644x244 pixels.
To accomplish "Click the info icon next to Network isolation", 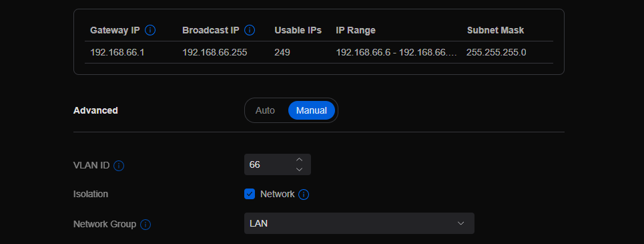I will click(x=304, y=195).
